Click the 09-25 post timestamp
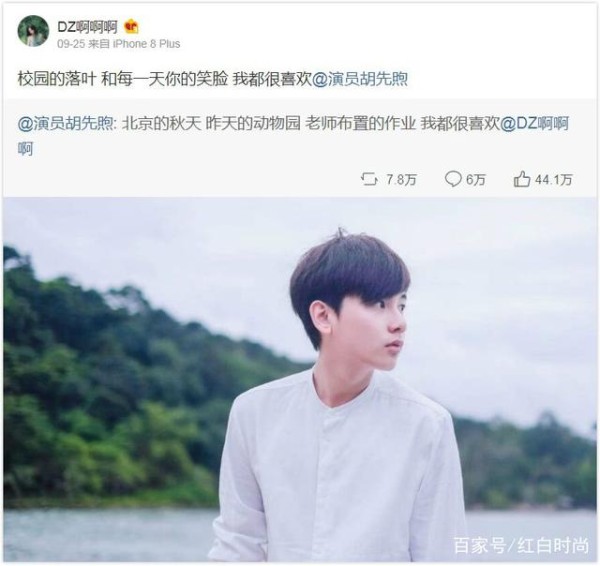This screenshot has height=566, width=600. click(71, 44)
